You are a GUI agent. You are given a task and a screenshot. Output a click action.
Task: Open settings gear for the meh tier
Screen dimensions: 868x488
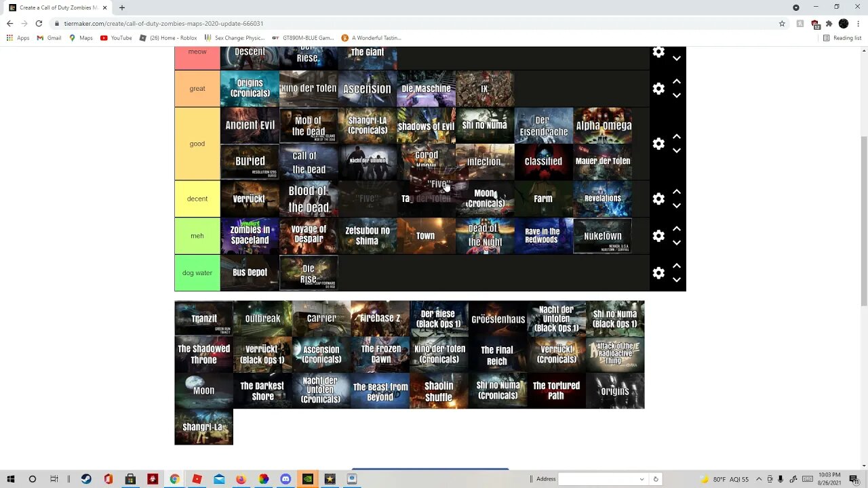pos(658,236)
